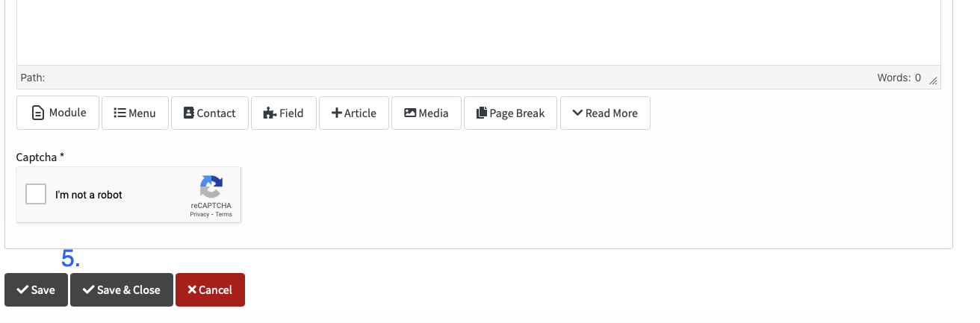Click the Page Break copy icon
The width and height of the screenshot is (980, 323).
click(482, 113)
